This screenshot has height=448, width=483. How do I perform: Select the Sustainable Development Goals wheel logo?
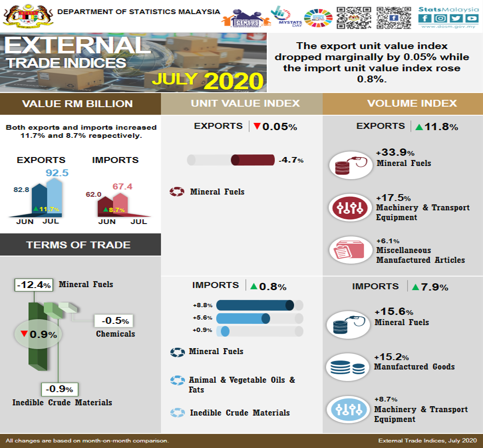318,17
